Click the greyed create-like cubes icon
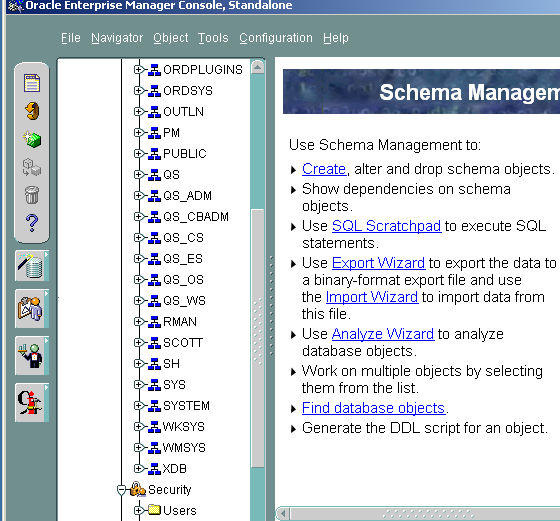Image resolution: width=560 pixels, height=521 pixels. point(32,167)
